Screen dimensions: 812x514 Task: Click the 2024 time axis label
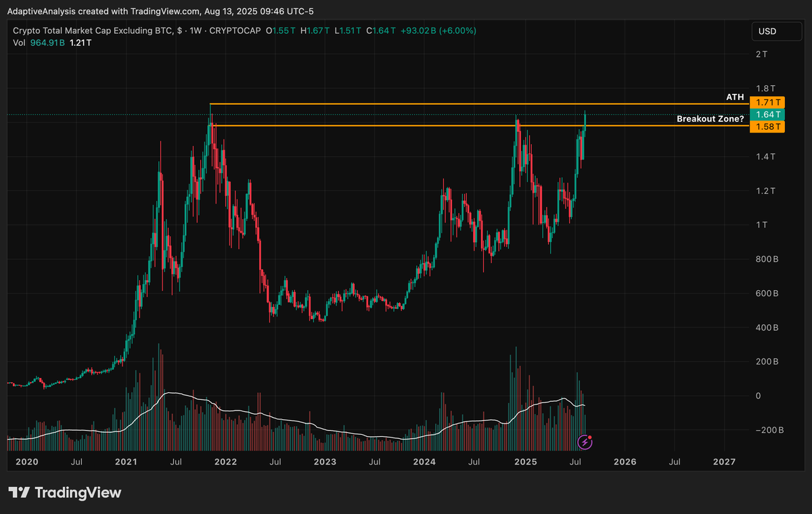[424, 462]
